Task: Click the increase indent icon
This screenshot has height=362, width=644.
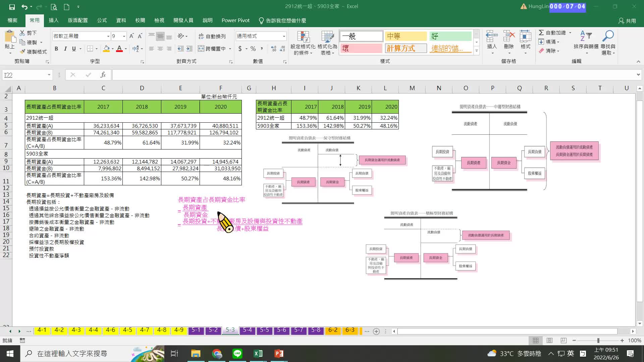Action: pyautogui.click(x=190, y=49)
